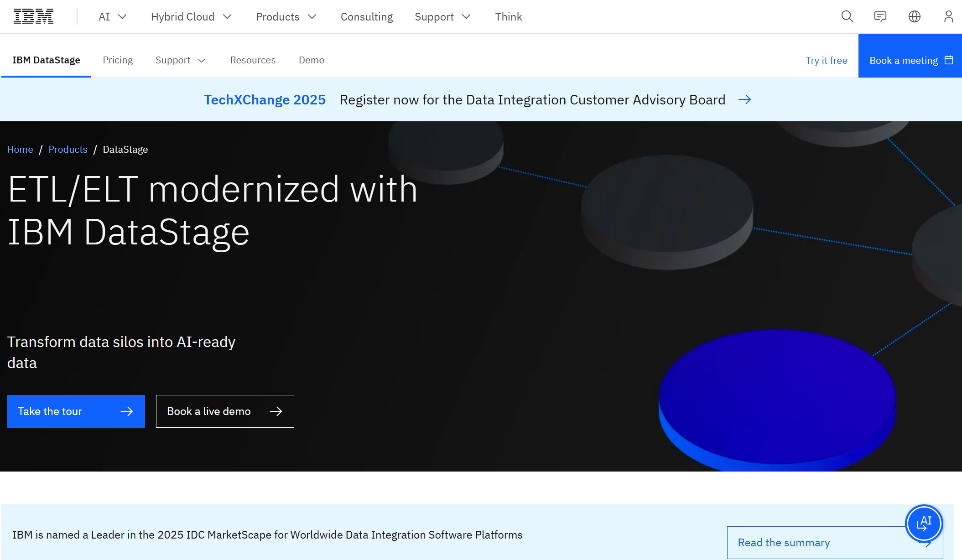
Task: Click the IBM logo
Action: [33, 16]
